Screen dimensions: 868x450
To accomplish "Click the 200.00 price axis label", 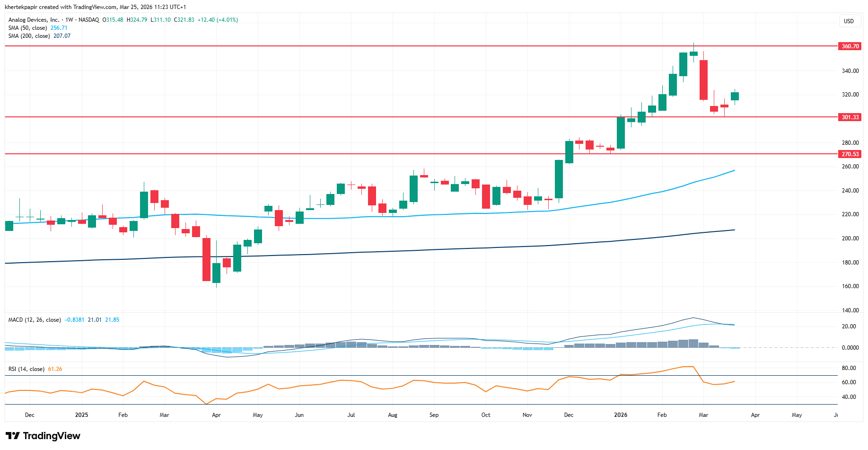I will 850,238.
